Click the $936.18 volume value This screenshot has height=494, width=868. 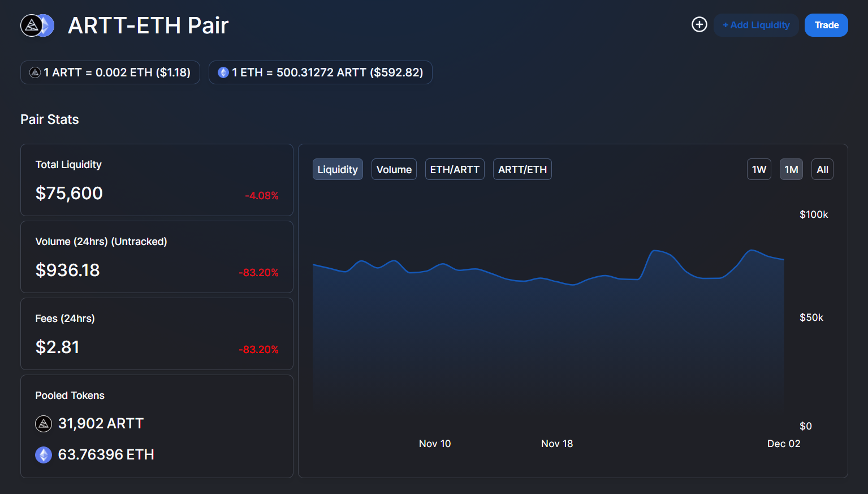(67, 270)
